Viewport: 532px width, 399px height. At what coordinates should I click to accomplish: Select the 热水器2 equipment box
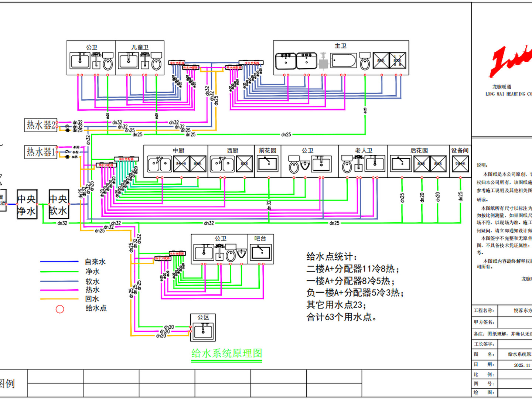click(x=41, y=125)
